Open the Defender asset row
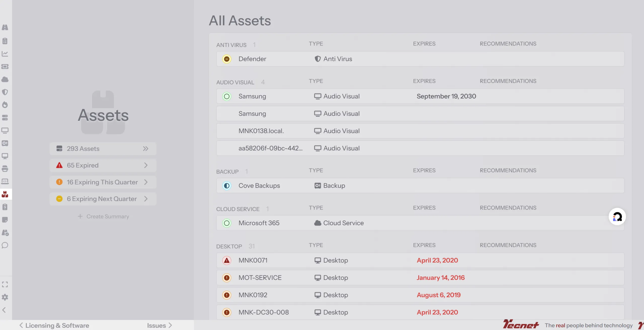This screenshot has width=644, height=330. (x=420, y=59)
